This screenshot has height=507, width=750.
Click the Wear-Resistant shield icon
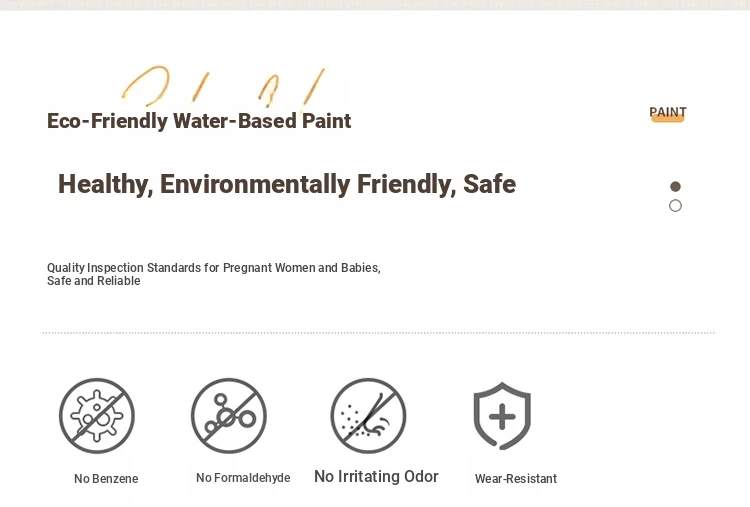click(x=502, y=416)
